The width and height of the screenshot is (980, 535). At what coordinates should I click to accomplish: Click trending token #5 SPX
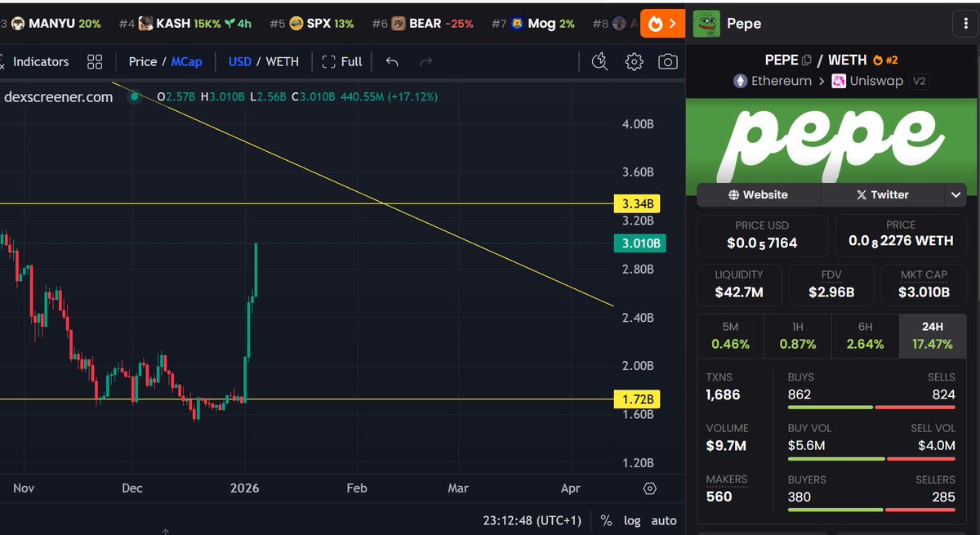click(311, 24)
